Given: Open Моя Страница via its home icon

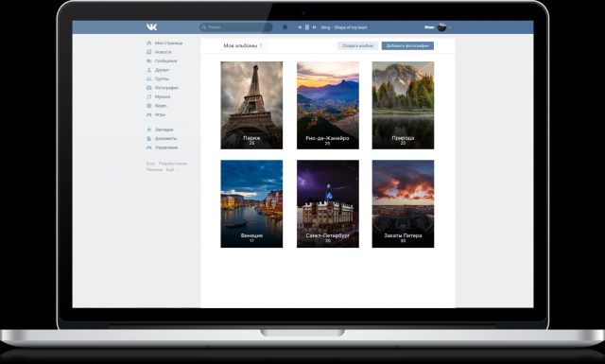Looking at the screenshot, I should (x=149, y=43).
